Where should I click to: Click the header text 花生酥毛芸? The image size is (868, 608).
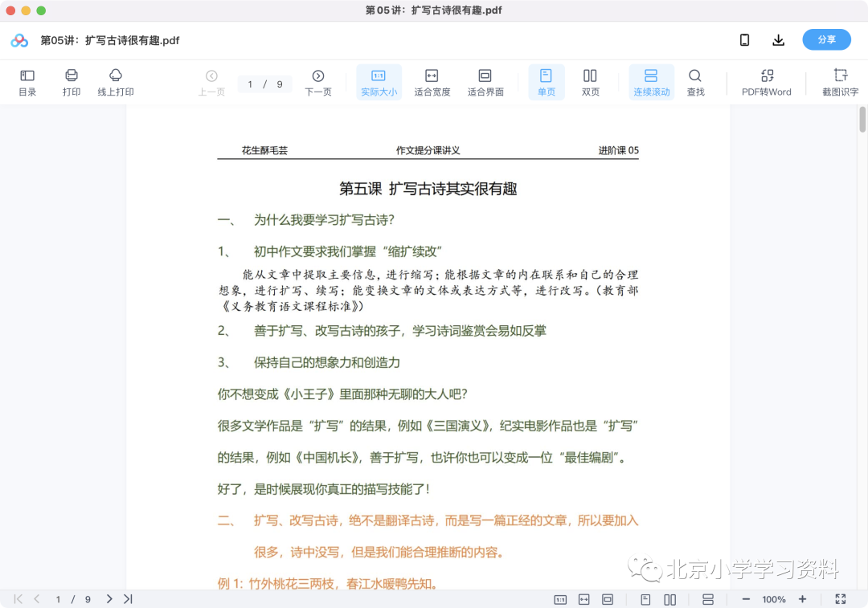pos(264,150)
